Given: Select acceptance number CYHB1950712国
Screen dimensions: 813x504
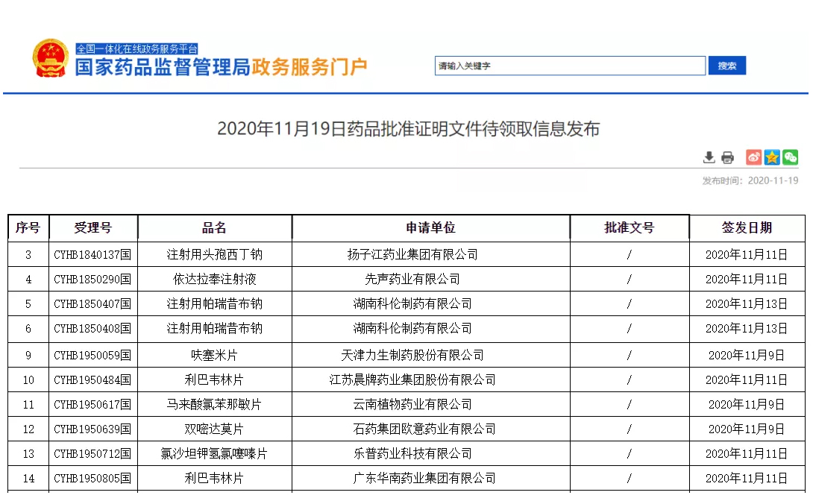Looking at the screenshot, I should pos(92,454).
